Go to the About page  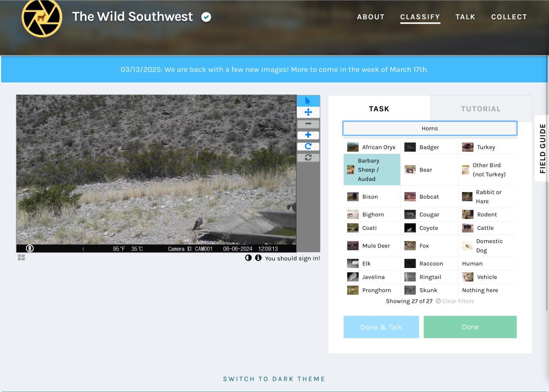click(371, 17)
